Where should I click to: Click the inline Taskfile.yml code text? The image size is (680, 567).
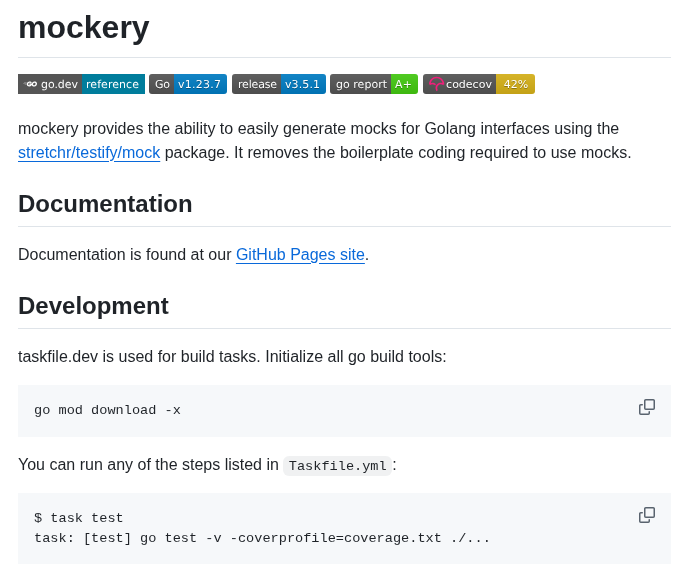(337, 465)
